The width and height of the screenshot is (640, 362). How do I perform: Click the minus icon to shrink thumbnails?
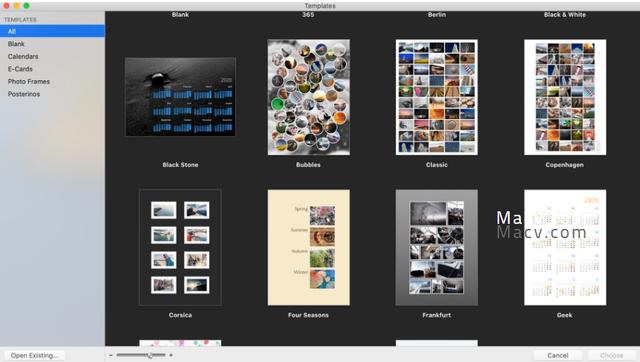point(111,355)
